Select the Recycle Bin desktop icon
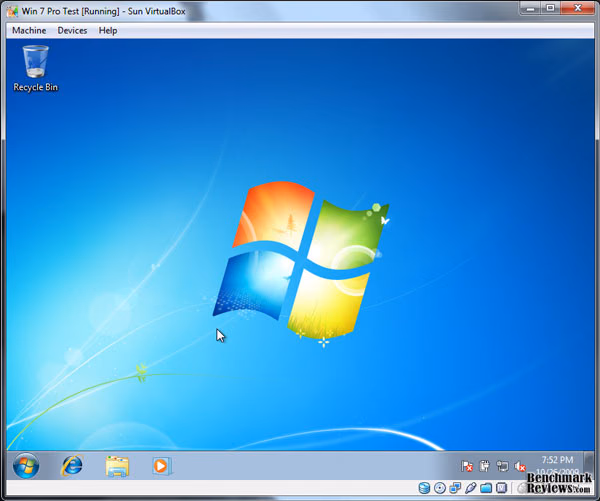 pos(36,69)
